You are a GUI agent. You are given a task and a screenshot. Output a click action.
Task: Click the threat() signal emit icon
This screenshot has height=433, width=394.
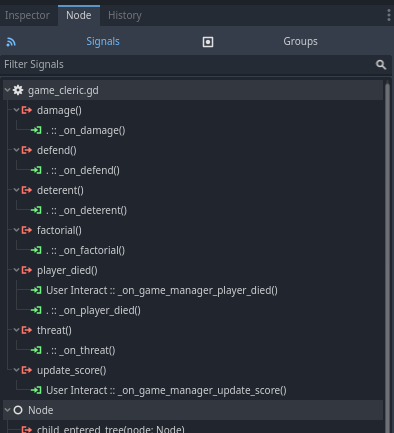tap(27, 330)
